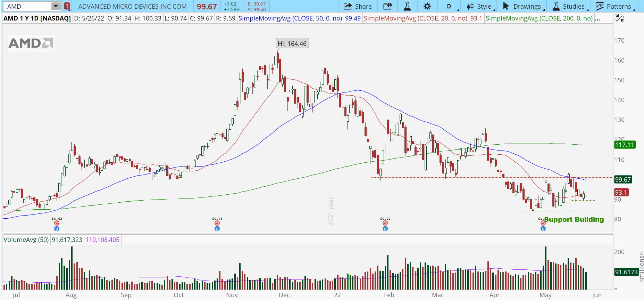
Task: Click the Dec label on time axis
Action: point(284,295)
